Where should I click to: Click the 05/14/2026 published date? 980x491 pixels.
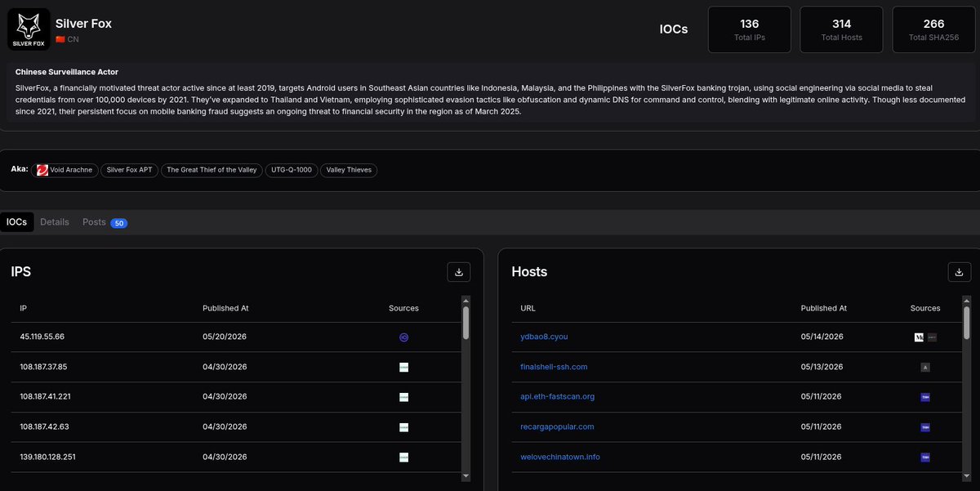822,337
